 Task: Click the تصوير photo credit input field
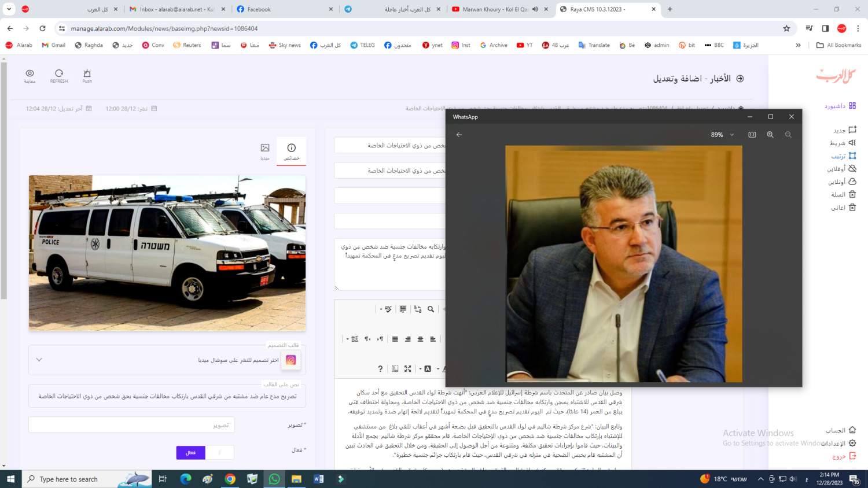click(131, 425)
